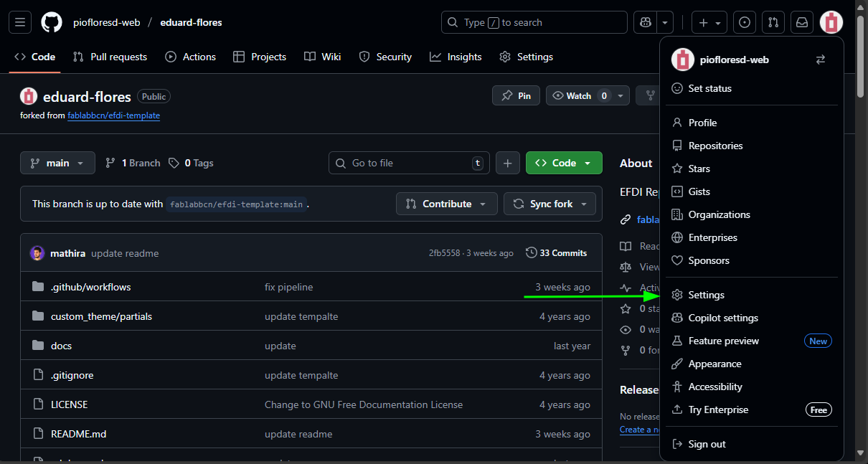This screenshot has width=868, height=464.
Task: Open the Copilot chat icon
Action: [x=645, y=22]
